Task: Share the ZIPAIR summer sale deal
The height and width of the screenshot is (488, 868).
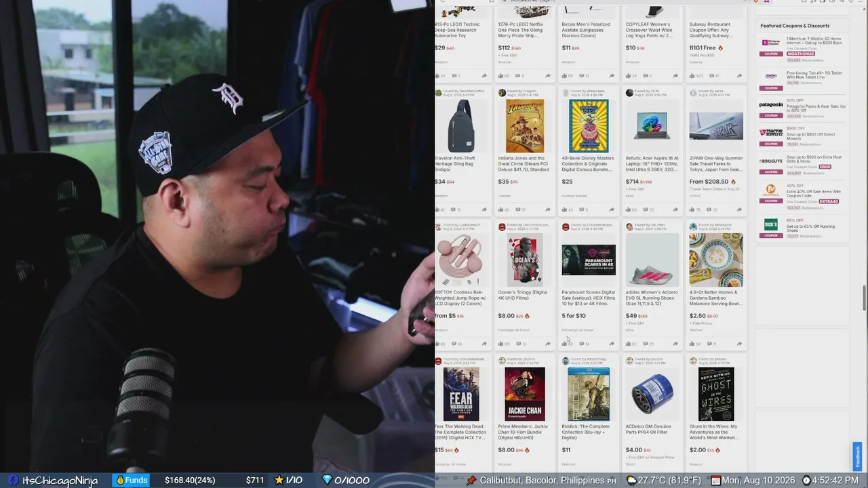Action: (739, 209)
